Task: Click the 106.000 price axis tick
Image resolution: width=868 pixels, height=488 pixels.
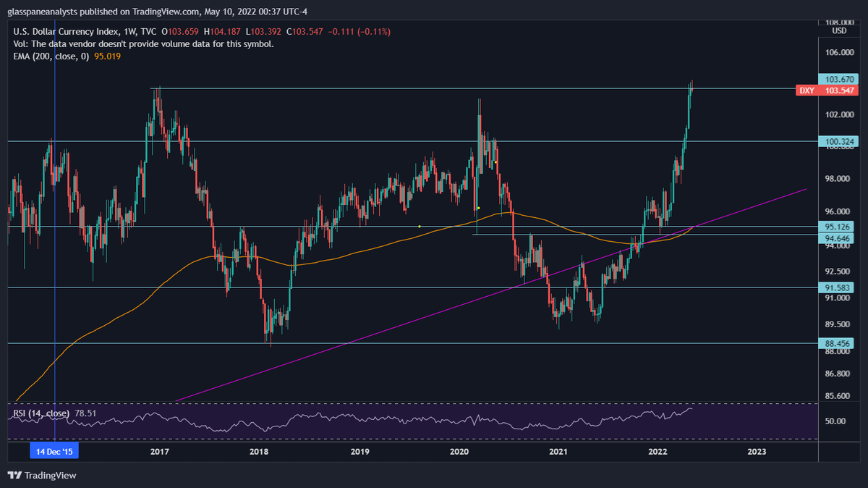Action: coord(839,53)
